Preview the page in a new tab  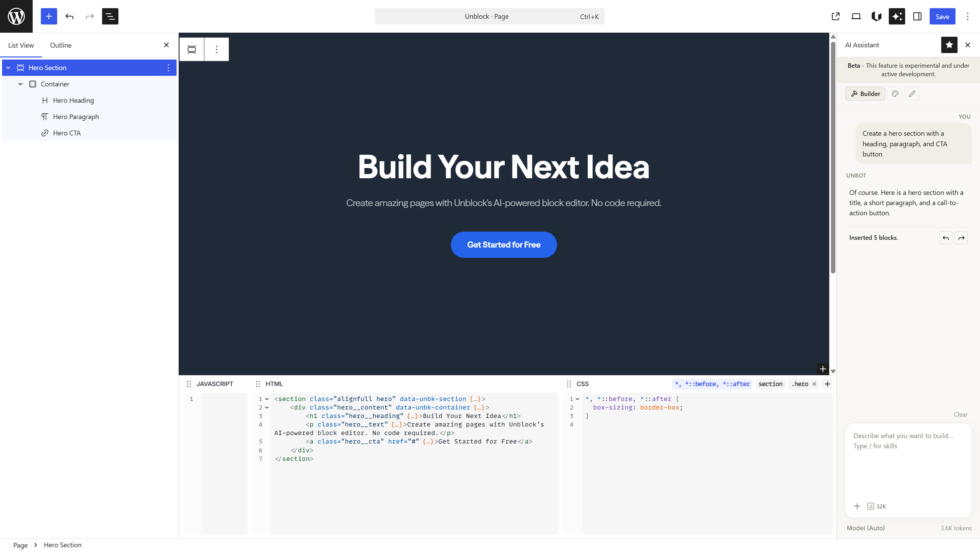click(x=835, y=16)
